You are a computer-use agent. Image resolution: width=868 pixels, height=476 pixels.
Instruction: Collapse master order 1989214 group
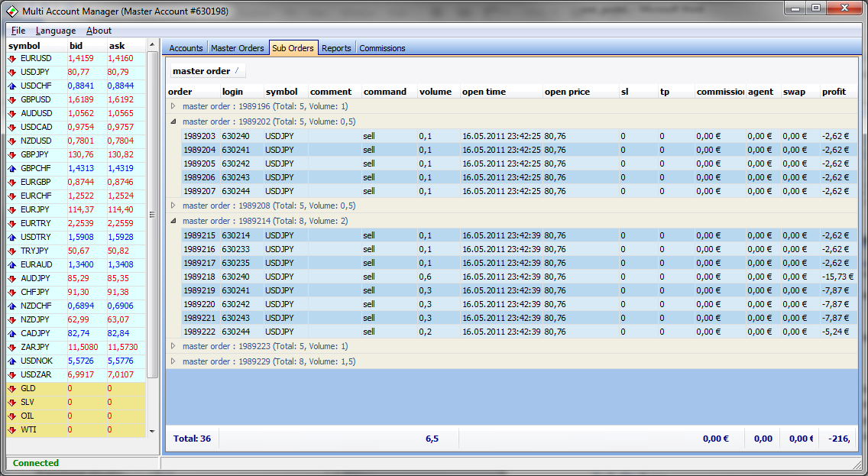173,220
